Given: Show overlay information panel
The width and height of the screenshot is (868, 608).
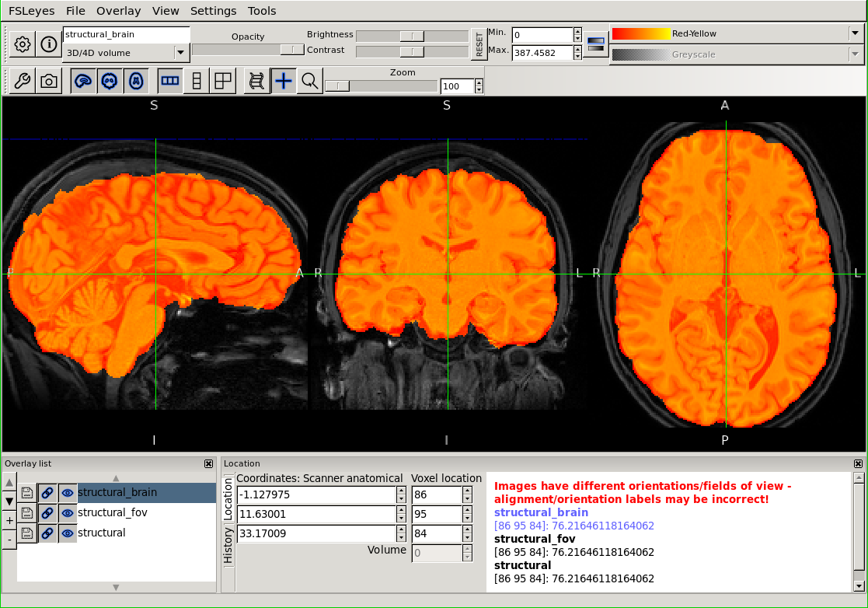Looking at the screenshot, I should [x=49, y=44].
